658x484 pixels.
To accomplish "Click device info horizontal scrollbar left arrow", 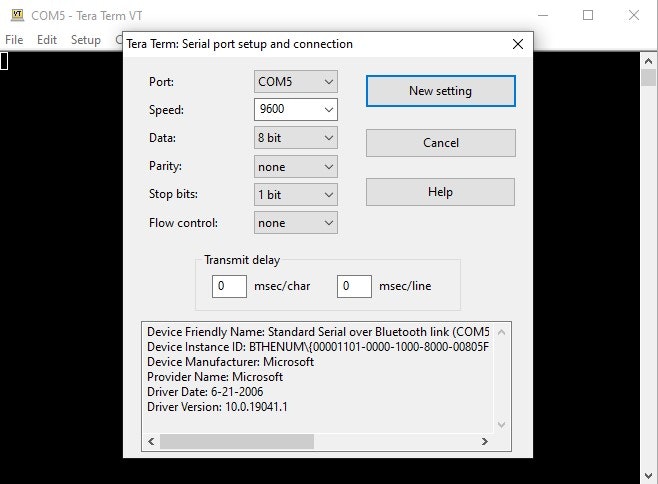I will (x=151, y=442).
